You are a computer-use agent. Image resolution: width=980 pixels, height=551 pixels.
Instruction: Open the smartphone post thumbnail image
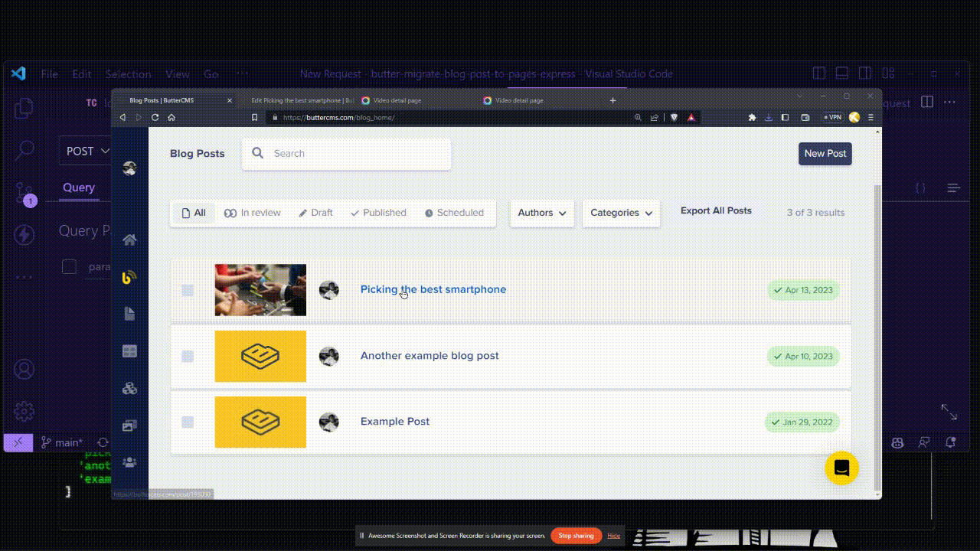point(260,290)
